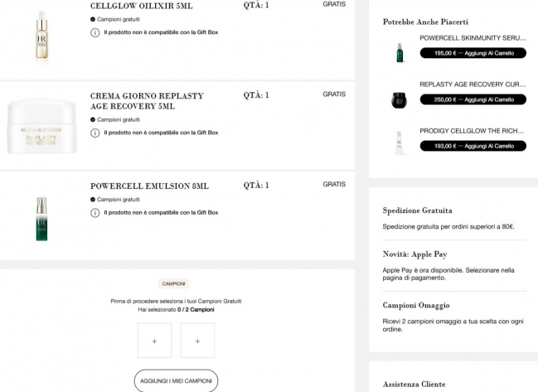Open Powercell Skinmunity Serum recommended thumbnail
The image size is (538, 392).
tap(400, 52)
